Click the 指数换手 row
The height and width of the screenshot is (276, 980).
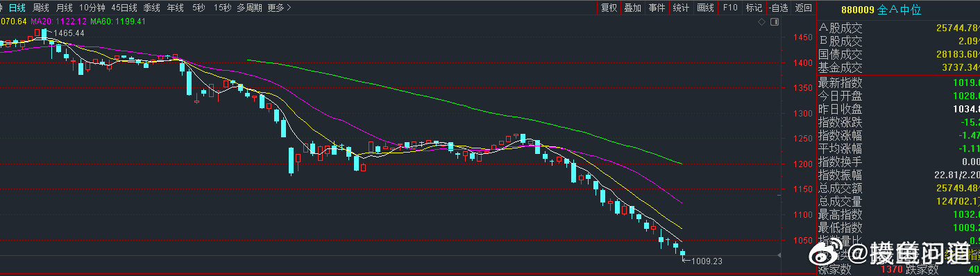tap(899, 162)
